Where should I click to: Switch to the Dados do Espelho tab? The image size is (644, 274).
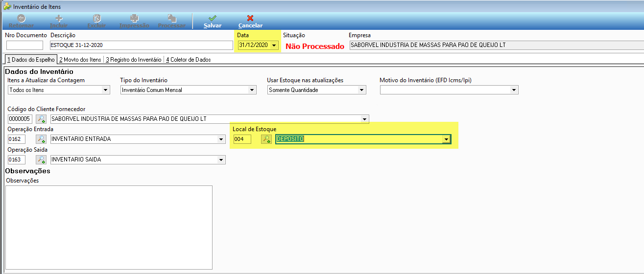pyautogui.click(x=30, y=60)
